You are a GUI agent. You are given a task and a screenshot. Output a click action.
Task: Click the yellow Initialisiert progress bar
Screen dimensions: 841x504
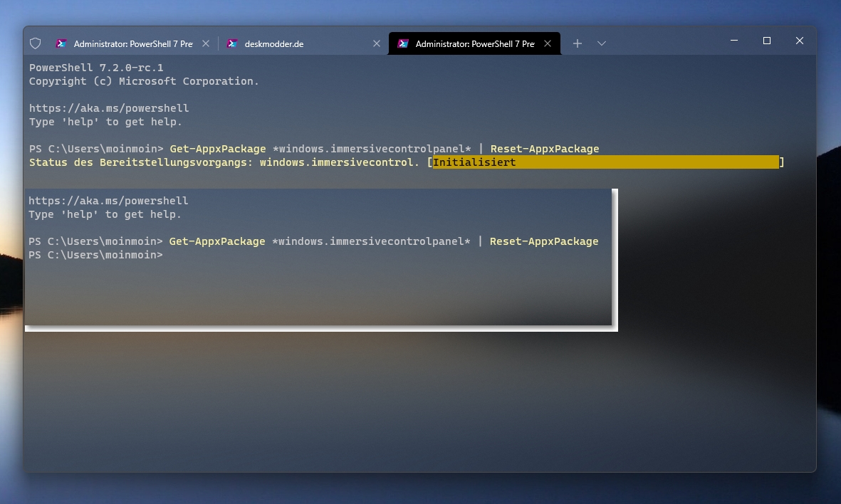coord(605,162)
